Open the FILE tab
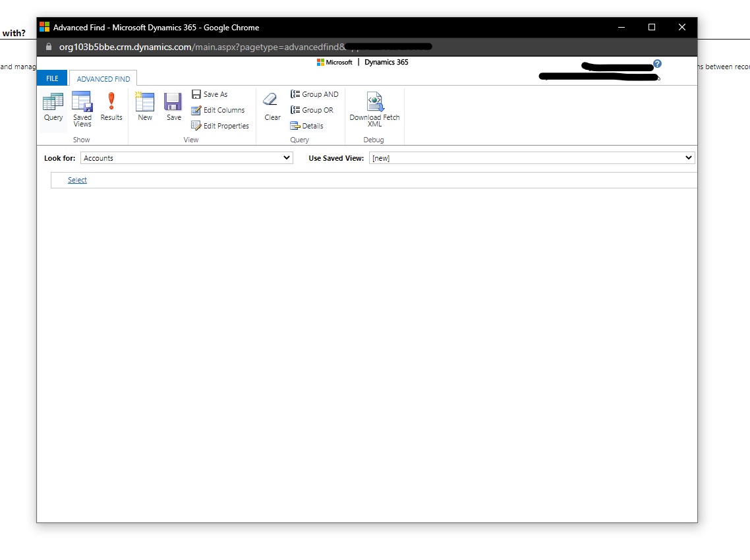The image size is (750, 560). click(52, 78)
